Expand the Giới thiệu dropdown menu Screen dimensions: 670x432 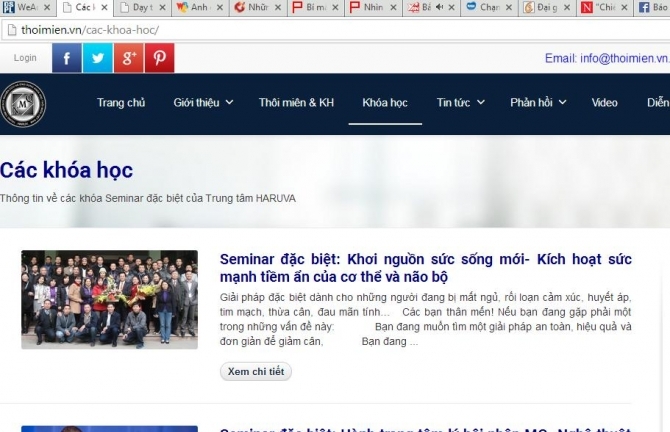pos(203,102)
